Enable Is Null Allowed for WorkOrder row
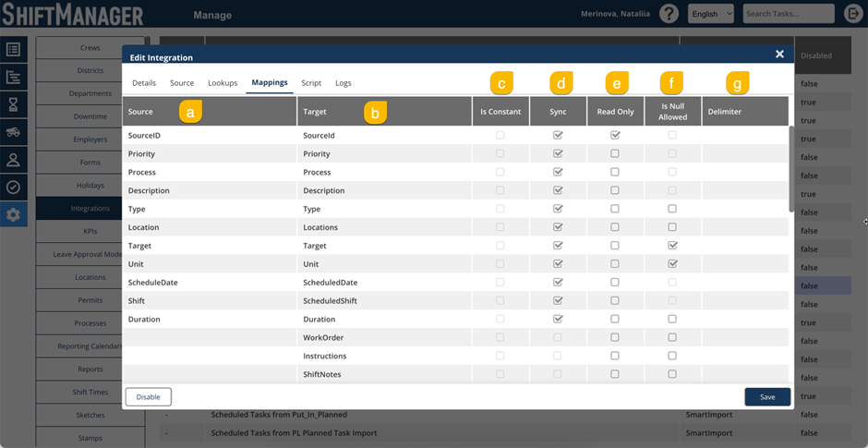This screenshot has width=868, height=448. pyautogui.click(x=672, y=337)
